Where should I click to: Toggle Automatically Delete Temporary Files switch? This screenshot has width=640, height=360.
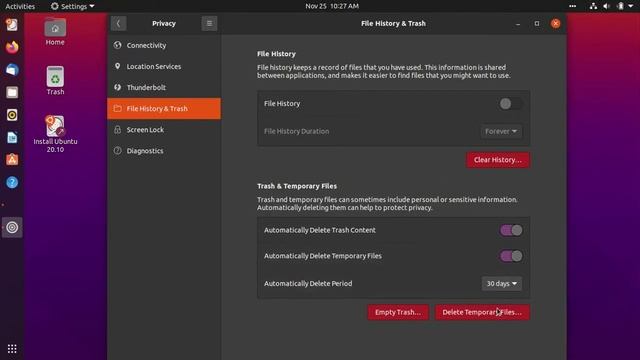point(511,256)
